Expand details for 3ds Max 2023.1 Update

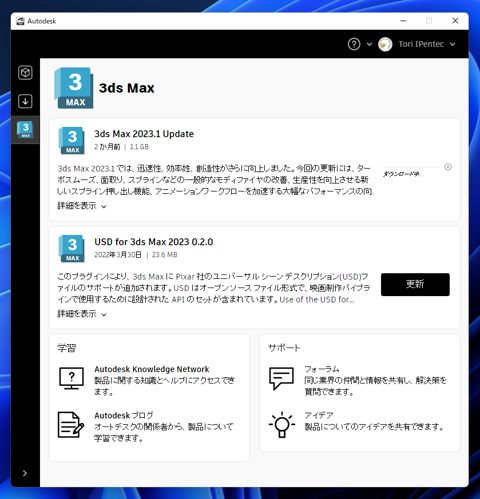(82, 206)
